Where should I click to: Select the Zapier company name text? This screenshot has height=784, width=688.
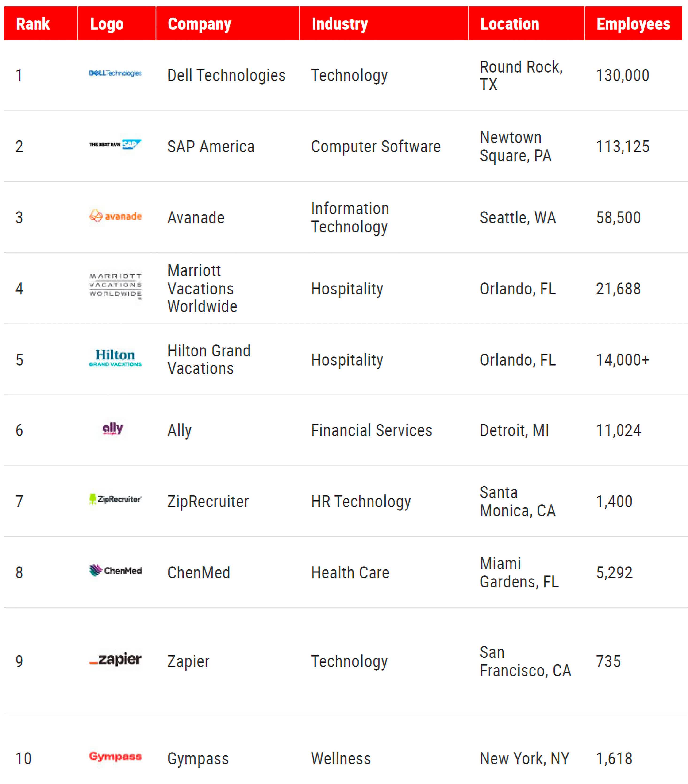188,661
